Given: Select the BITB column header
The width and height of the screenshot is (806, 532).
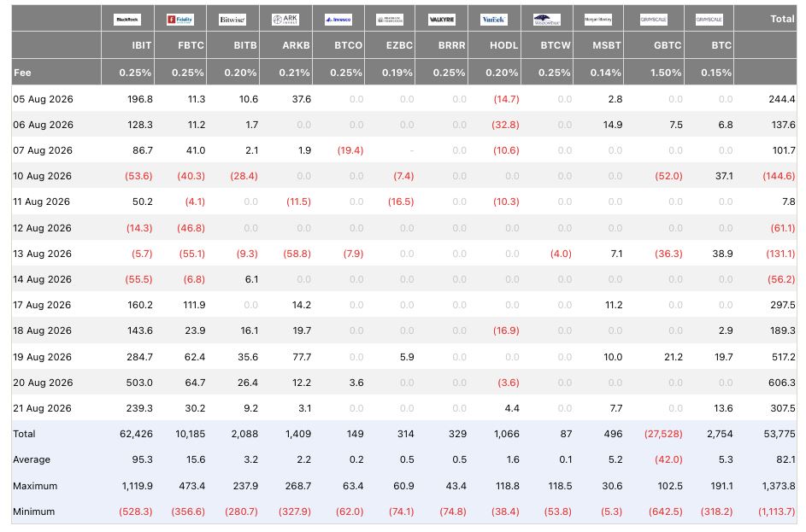Looking at the screenshot, I should (245, 45).
